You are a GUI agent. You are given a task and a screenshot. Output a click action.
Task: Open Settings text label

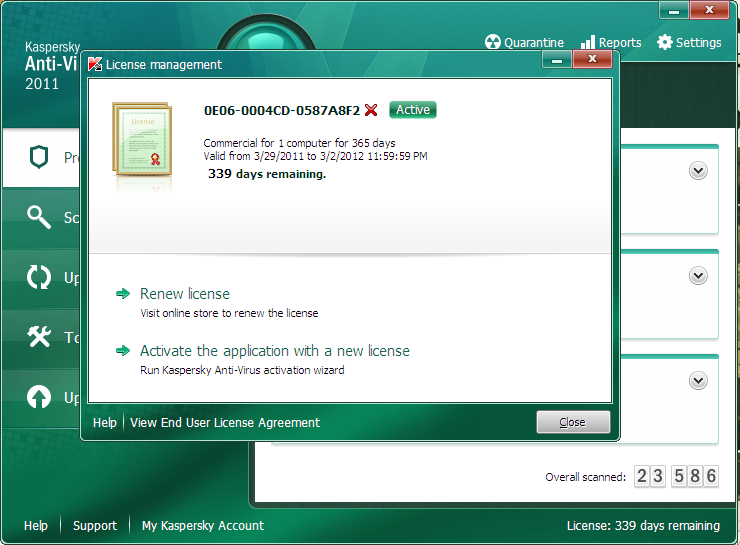pyautogui.click(x=698, y=42)
